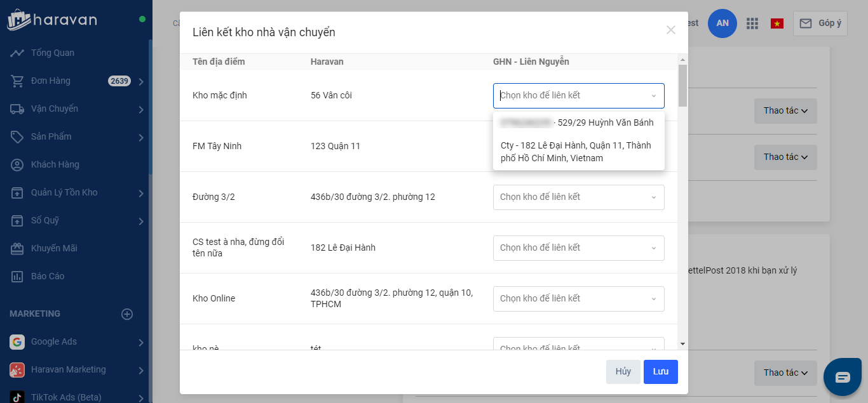
Task: Add a marketing channel with plus icon
Action: pos(127,314)
